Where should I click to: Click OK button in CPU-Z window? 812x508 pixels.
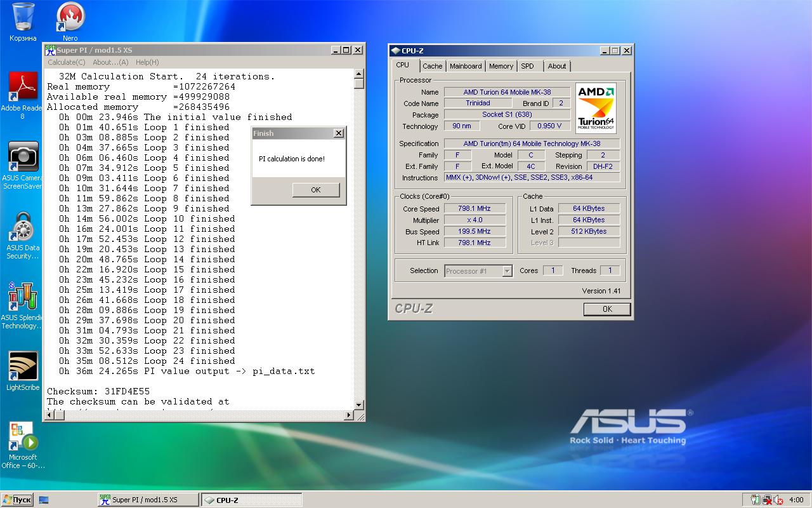[x=607, y=309]
